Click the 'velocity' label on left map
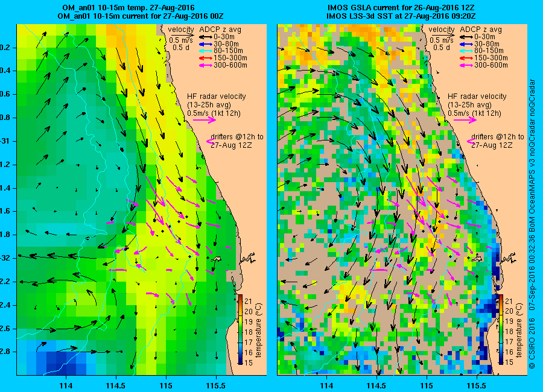543x392 pixels. (181, 30)
